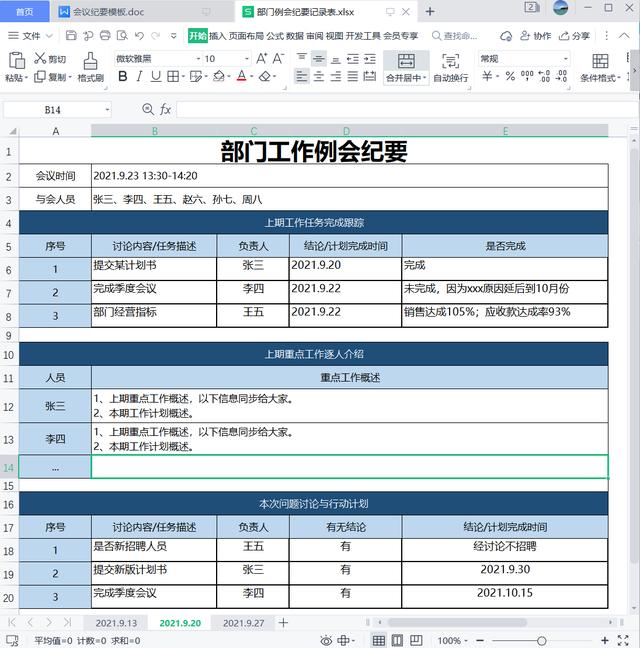Screen dimensions: 640x648
Task: Click the 协作 collaborate button
Action: pos(535,36)
